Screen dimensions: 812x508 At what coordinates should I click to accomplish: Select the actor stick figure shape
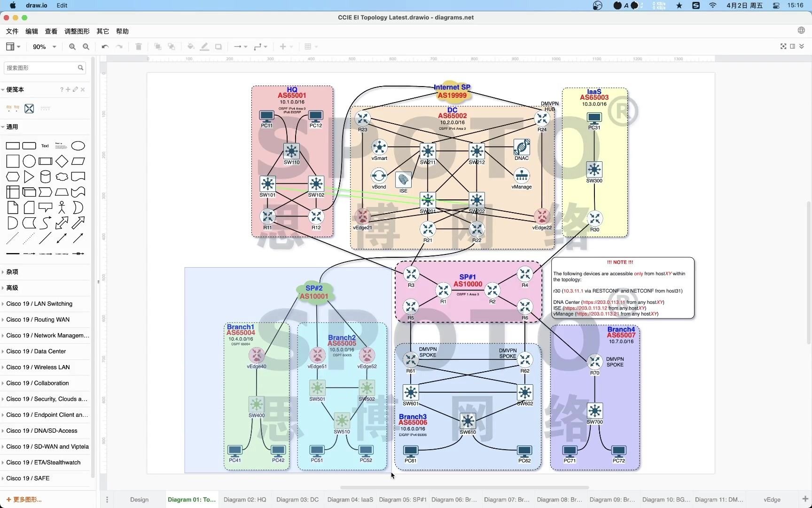pos(62,207)
